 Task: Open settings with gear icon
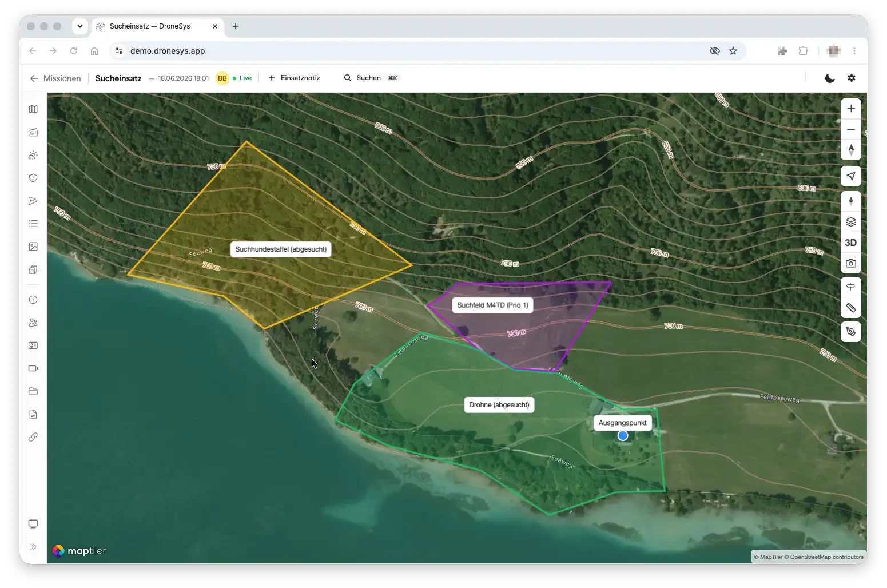[852, 78]
